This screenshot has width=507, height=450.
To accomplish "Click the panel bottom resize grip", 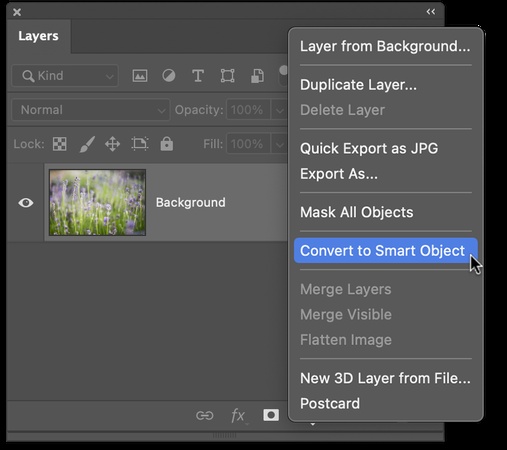I will (224, 435).
